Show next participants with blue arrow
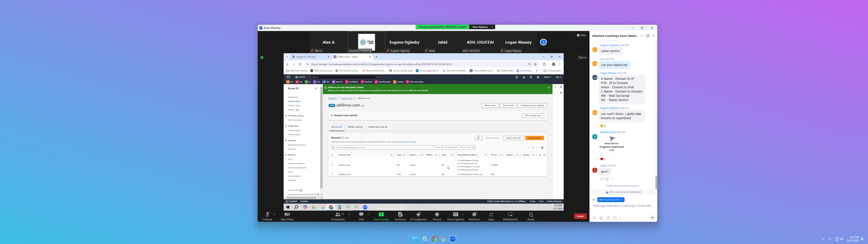868x244 pixels. [x=543, y=42]
